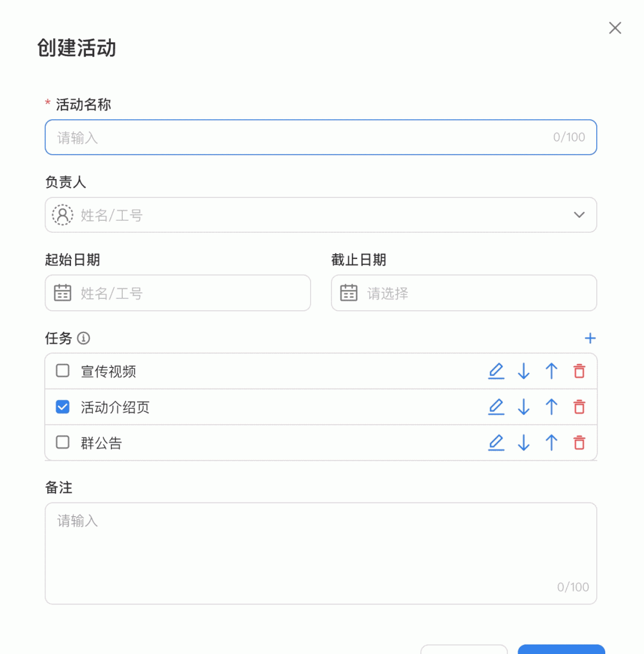The image size is (644, 654).
Task: Click the 任务 info icon
Action: click(83, 338)
